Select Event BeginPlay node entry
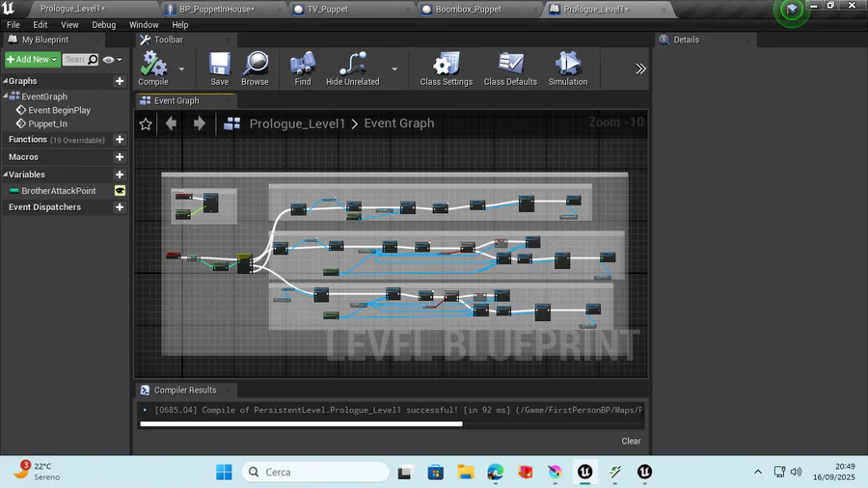Viewport: 868px width, 488px height. [x=59, y=110]
